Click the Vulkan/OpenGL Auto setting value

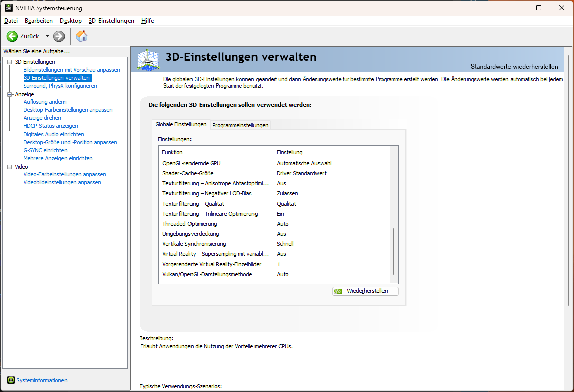[283, 274]
